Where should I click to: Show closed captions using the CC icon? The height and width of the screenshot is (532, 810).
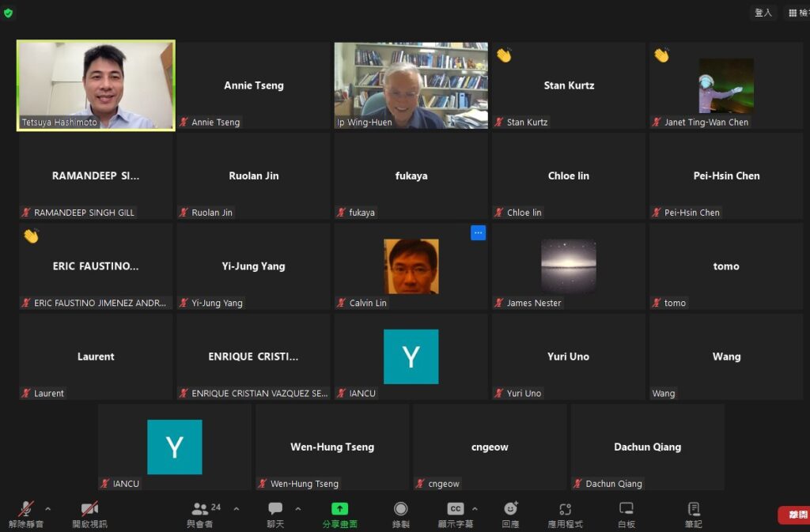455,514
